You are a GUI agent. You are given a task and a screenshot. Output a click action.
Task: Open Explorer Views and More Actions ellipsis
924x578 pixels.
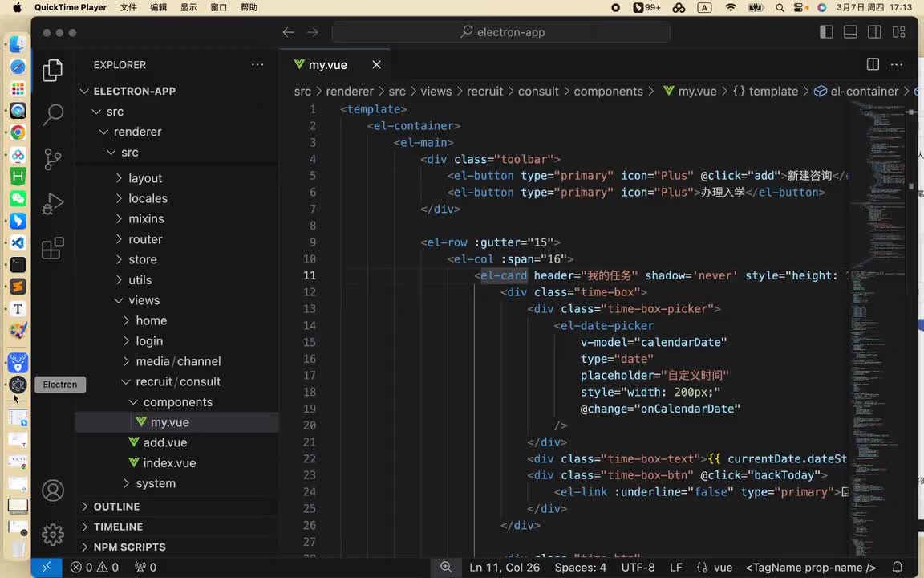257,65
